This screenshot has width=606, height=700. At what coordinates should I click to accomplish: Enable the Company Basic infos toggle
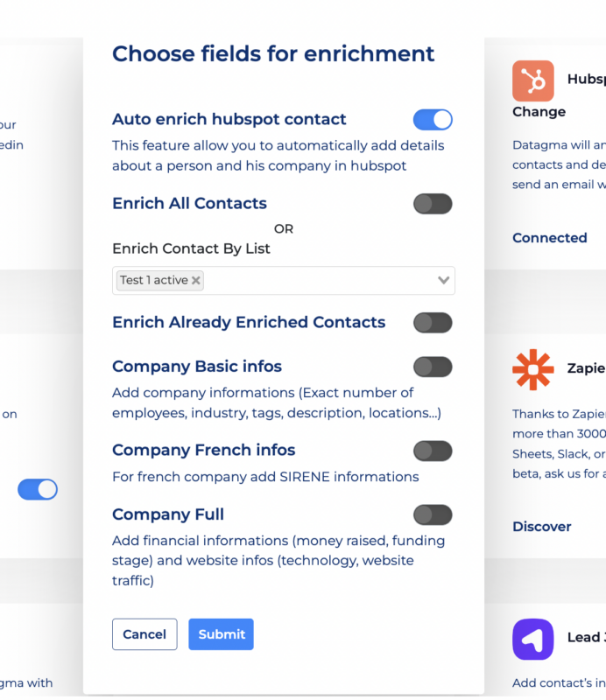(x=433, y=367)
